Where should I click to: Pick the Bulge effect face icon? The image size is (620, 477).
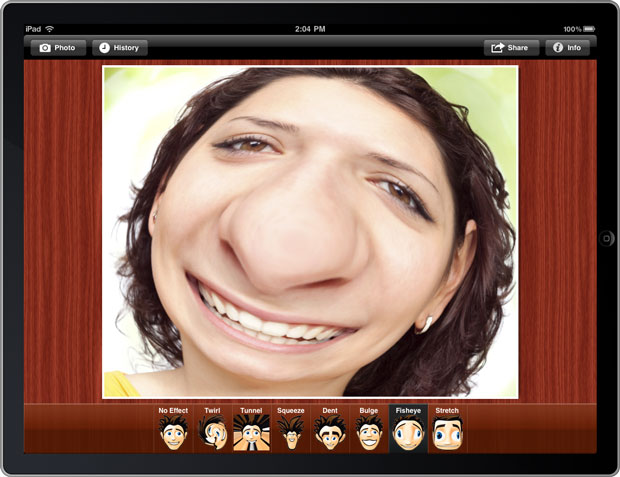point(369,434)
